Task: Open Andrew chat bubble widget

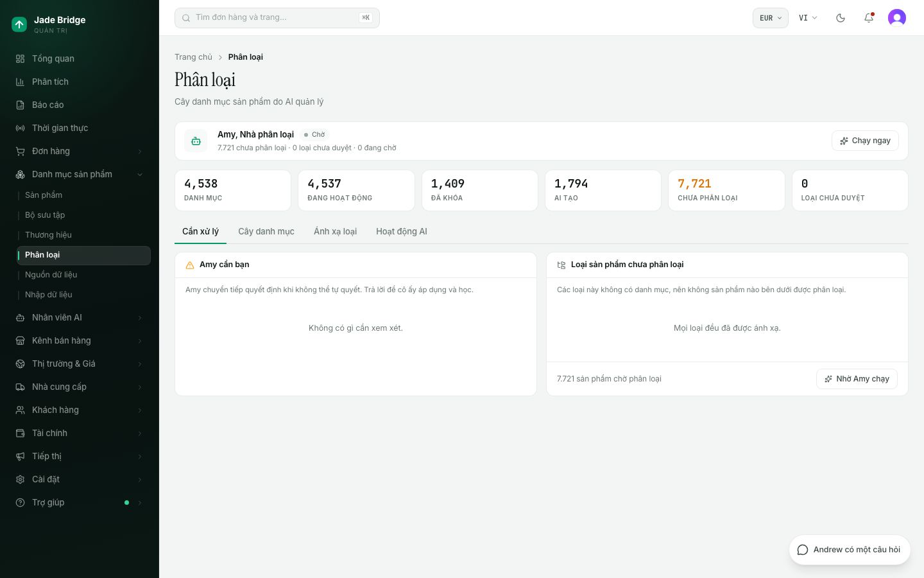Action: coord(850,550)
